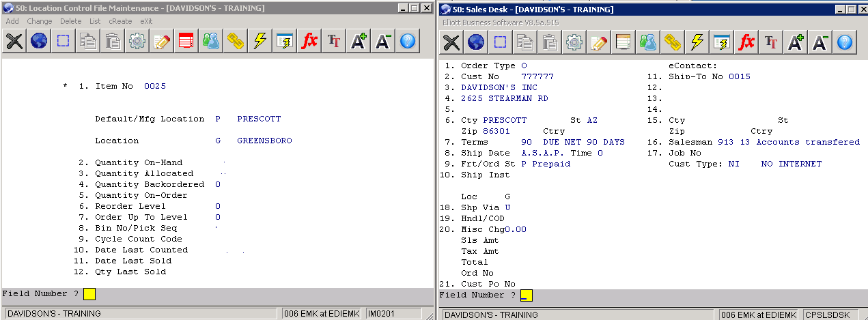Screen dimensions: 868x320
Task: Click the Field Number input in Sales Desk
Action: (527, 295)
